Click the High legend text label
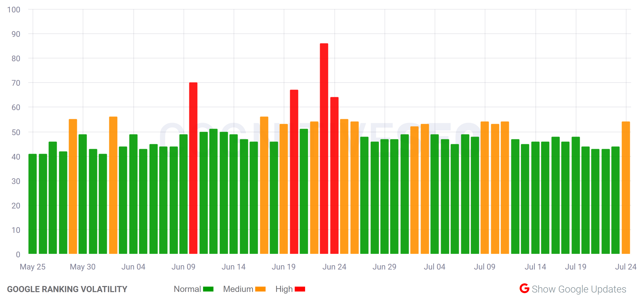The height and width of the screenshot is (297, 644). coord(283,289)
